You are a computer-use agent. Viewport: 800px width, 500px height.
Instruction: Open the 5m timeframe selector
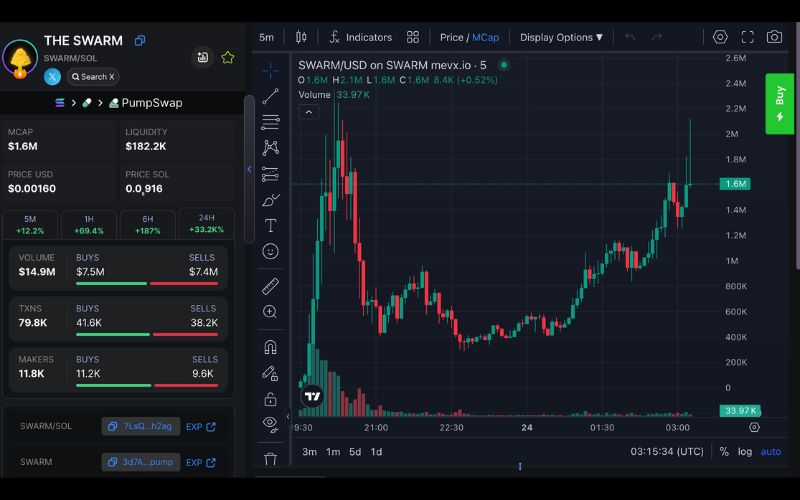coord(266,37)
